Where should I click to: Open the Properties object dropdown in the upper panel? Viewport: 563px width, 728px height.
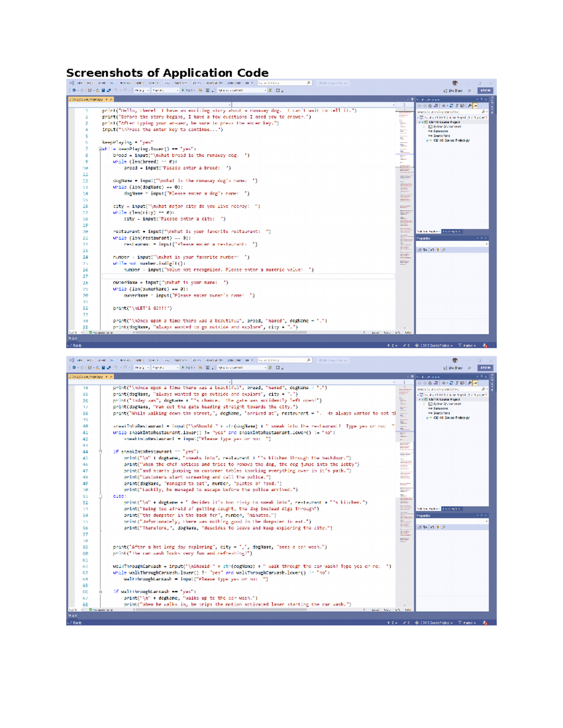[452, 244]
